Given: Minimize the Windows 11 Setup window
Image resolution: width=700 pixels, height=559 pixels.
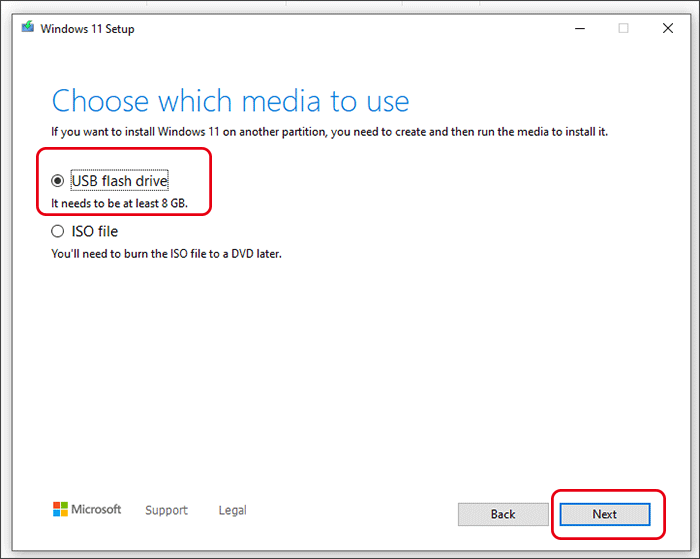Looking at the screenshot, I should (580, 29).
